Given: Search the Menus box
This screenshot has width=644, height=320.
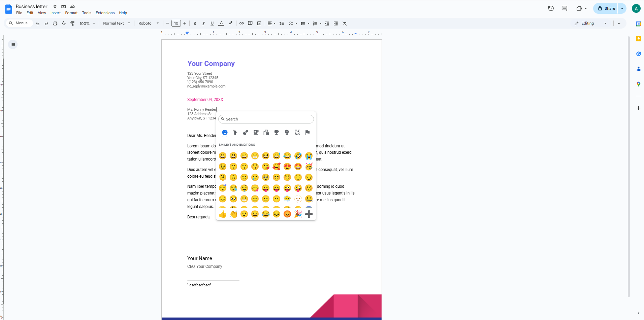Looking at the screenshot, I should pos(19,23).
